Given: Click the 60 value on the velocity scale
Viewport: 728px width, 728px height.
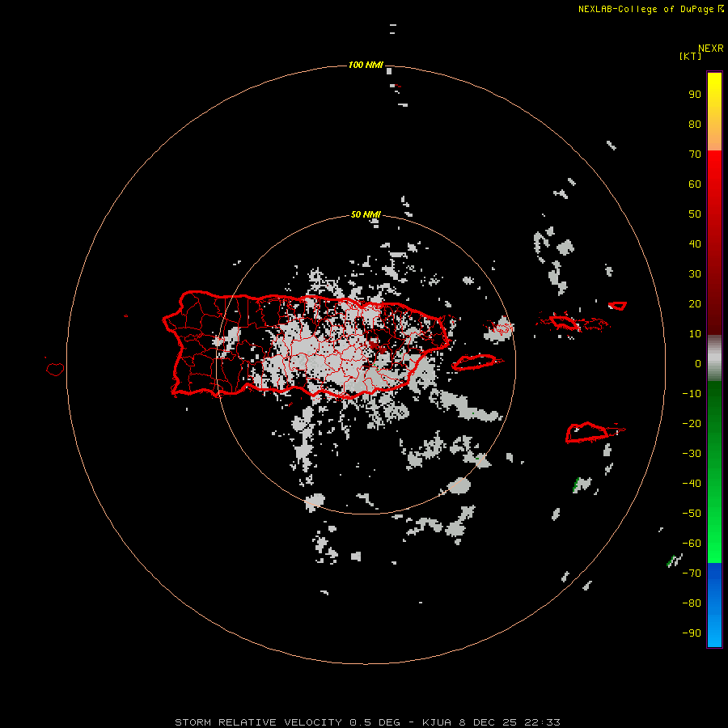Looking at the screenshot, I should pos(695,184).
